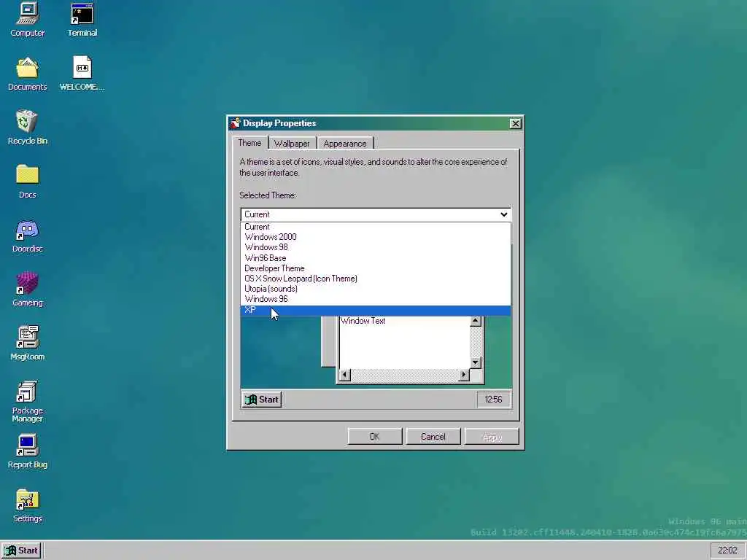Select the Docs folder icon
Viewport: 747px width, 560px height.
click(x=27, y=182)
